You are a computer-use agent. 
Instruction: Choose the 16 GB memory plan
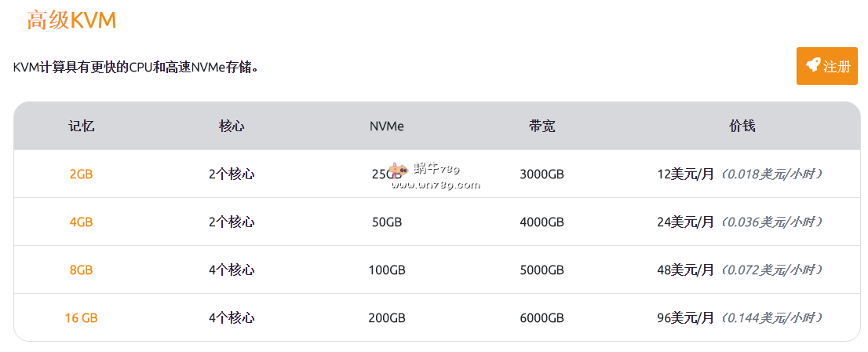(81, 318)
